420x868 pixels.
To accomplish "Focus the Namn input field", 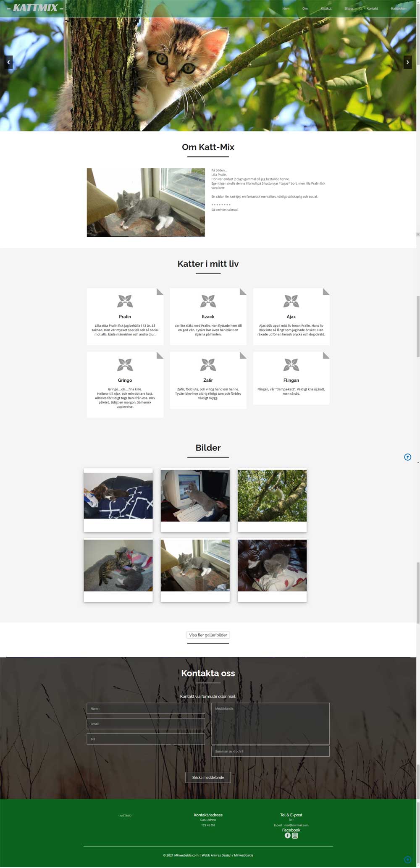I will (146, 708).
